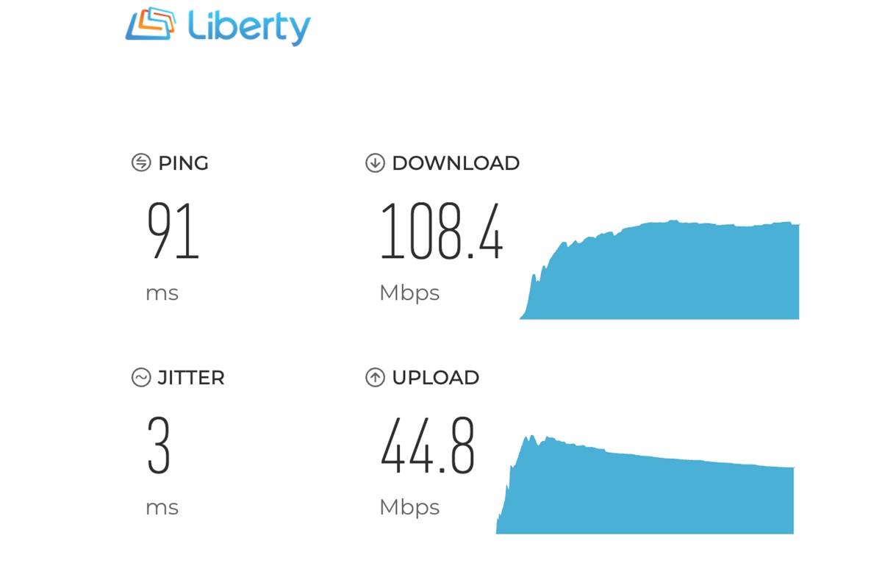882x588 pixels.
Task: Click the ms unit under jitter
Action: 162,509
